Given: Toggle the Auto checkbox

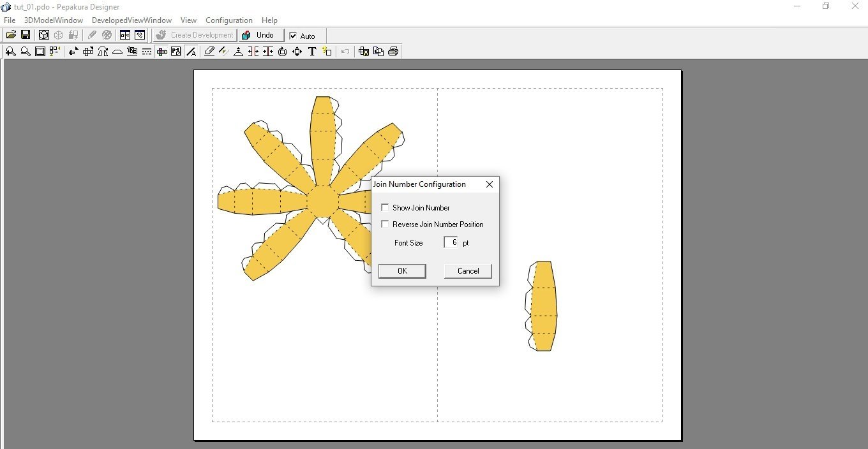Looking at the screenshot, I should tap(294, 36).
